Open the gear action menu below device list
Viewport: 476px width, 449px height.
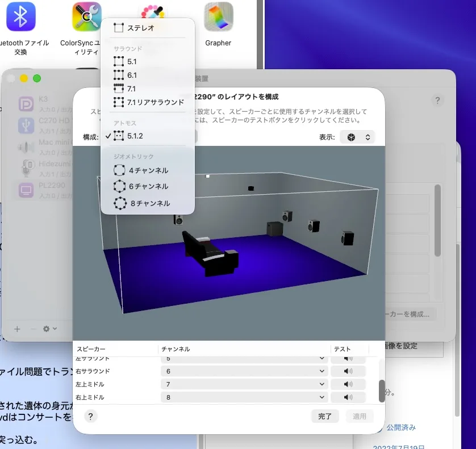click(50, 329)
